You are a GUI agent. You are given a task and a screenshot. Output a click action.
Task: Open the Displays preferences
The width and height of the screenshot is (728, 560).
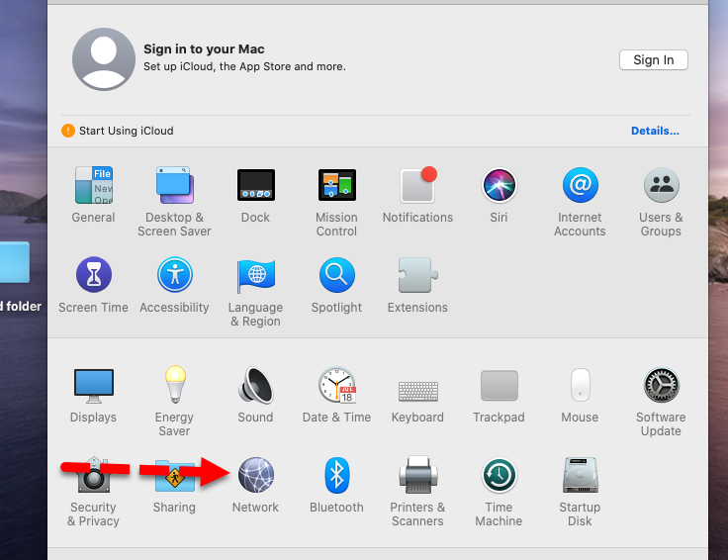pos(93,386)
